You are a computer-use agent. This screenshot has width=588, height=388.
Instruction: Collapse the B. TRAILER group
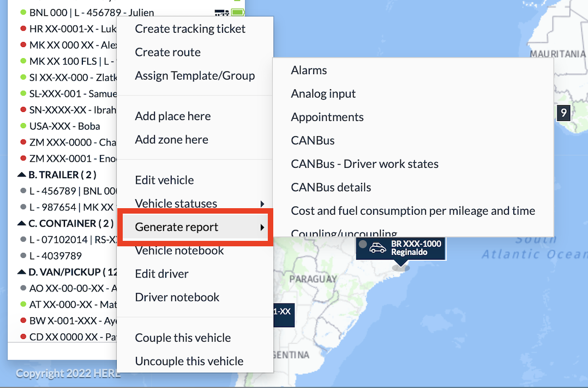point(22,174)
